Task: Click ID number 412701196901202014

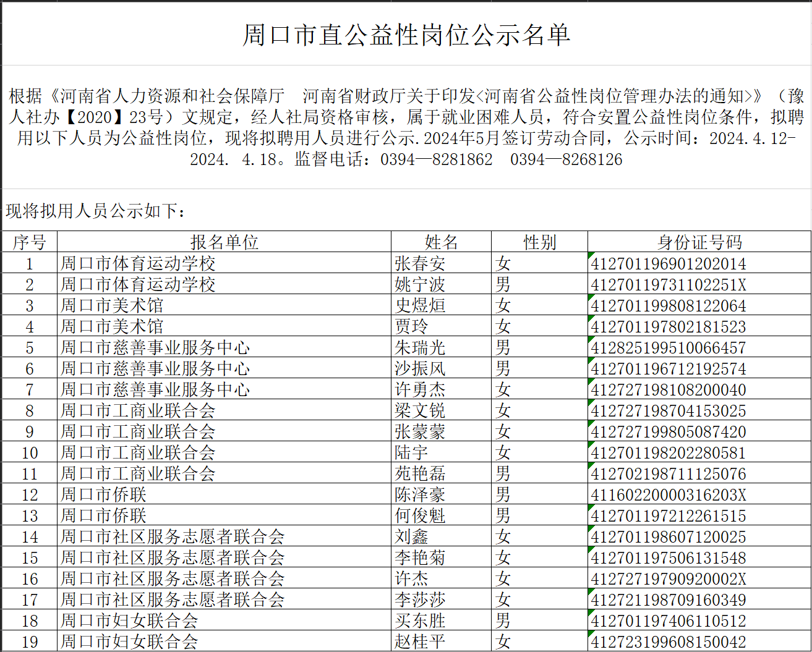Action: tap(669, 264)
